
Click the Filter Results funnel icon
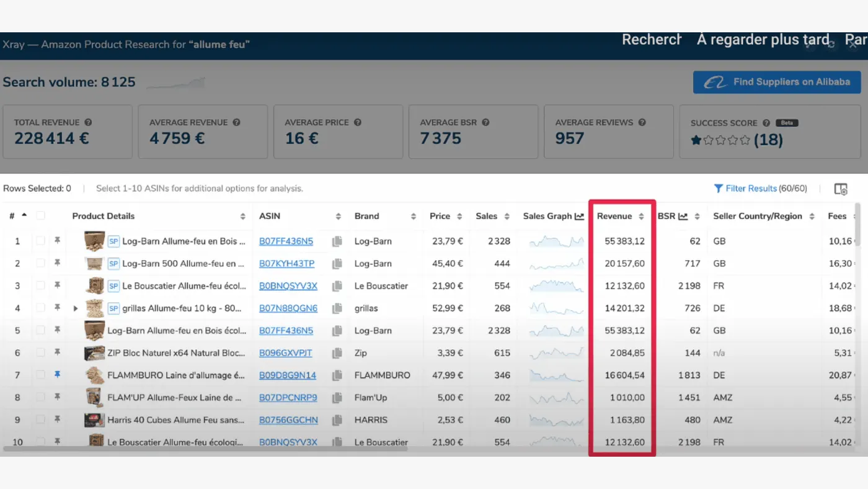(x=718, y=188)
